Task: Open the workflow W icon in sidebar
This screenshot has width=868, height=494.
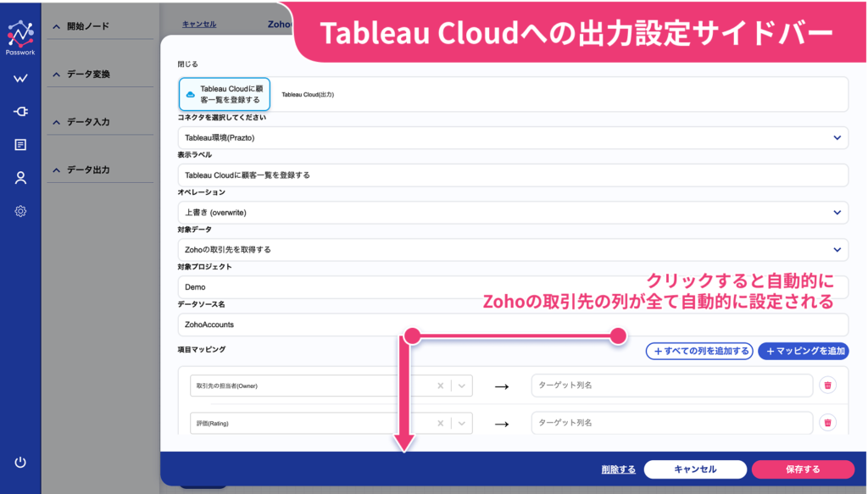Action: (20, 79)
